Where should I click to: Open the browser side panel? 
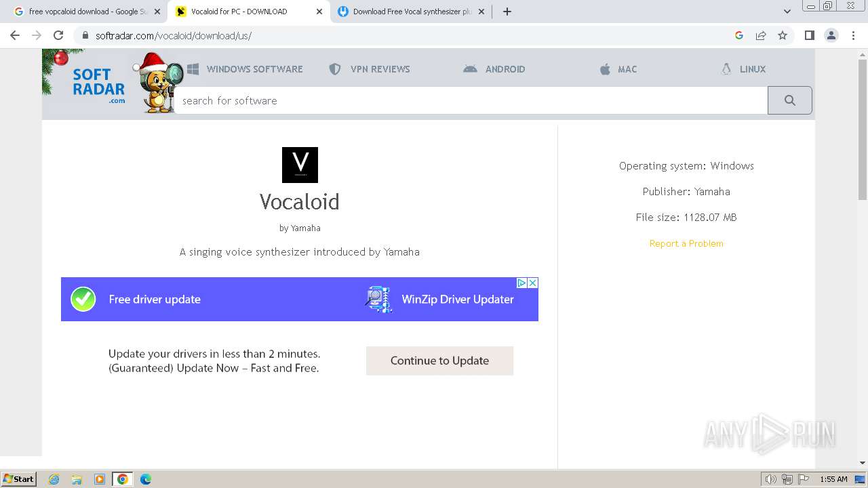pyautogui.click(x=809, y=35)
